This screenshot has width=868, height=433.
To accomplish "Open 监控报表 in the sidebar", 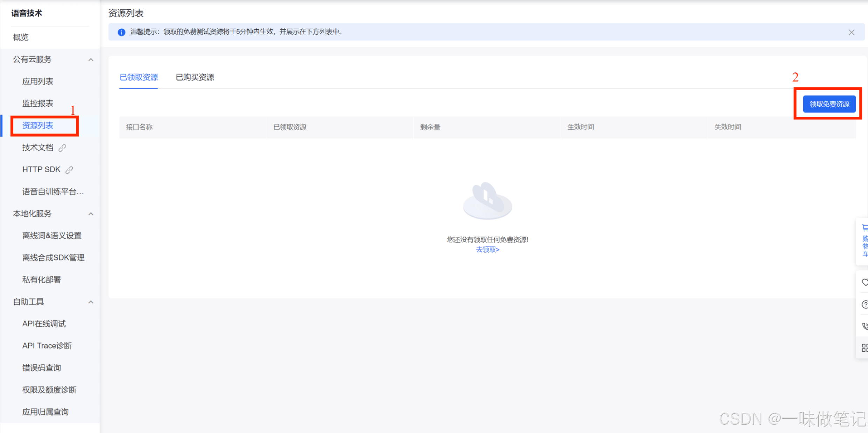I will click(x=38, y=103).
